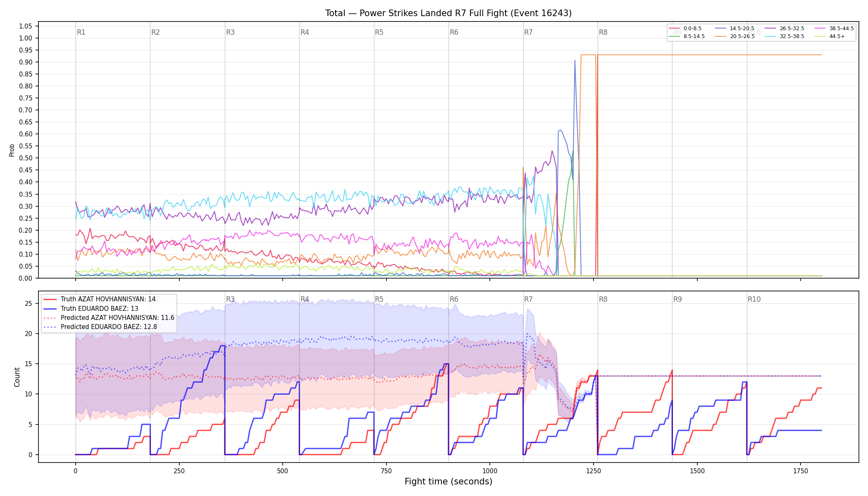868x496 pixels.
Task: Click the R7 round marker in the Prob chart
Action: [528, 32]
